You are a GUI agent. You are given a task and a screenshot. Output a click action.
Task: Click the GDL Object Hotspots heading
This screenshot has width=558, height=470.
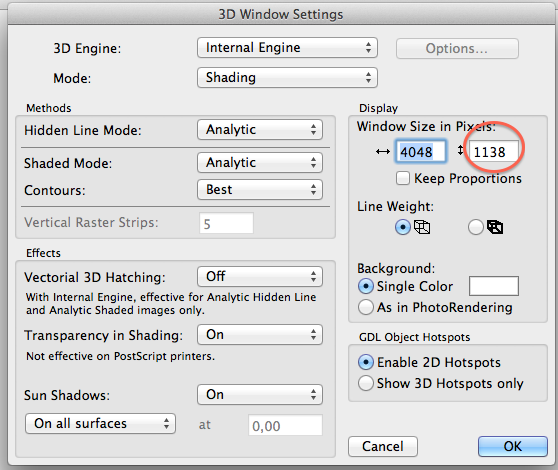pos(415,337)
